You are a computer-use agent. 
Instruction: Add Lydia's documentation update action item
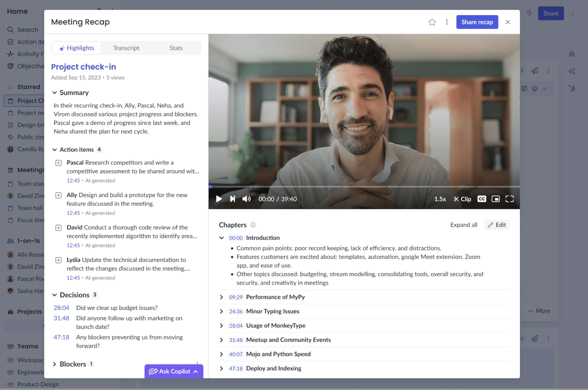(x=58, y=260)
